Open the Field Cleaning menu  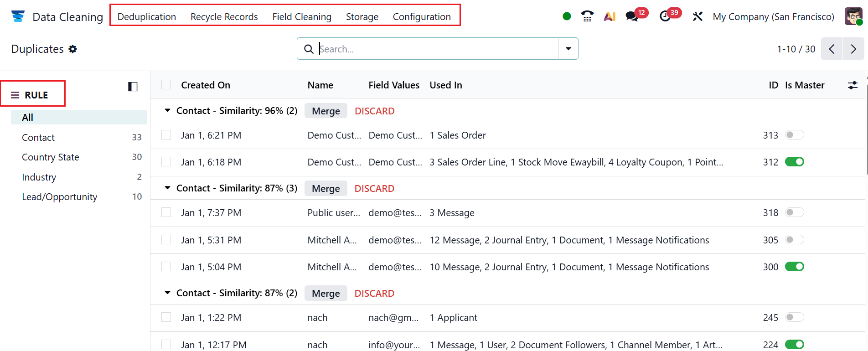coord(302,17)
